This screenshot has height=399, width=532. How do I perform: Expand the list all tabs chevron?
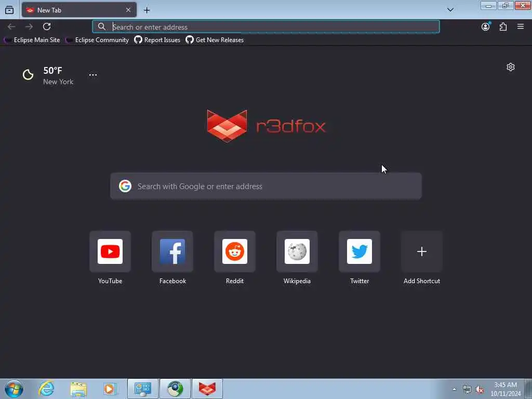(x=450, y=10)
